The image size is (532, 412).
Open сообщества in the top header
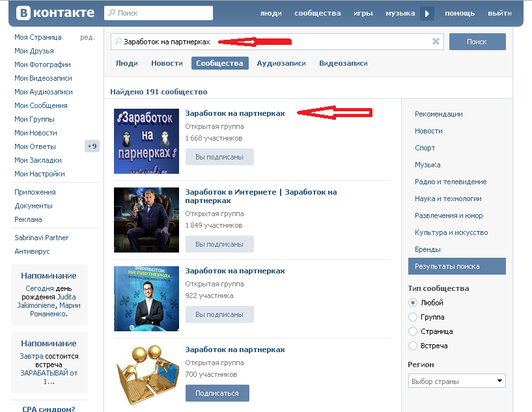point(318,13)
